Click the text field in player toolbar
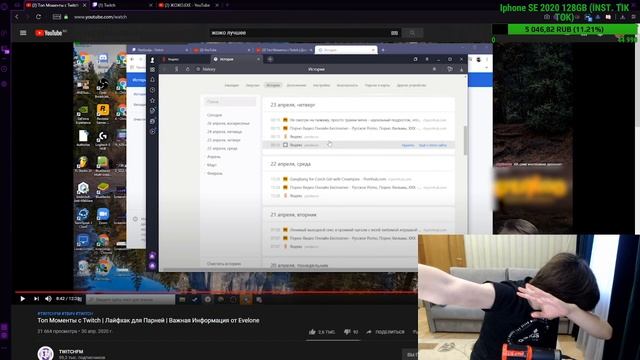The width and height of the screenshot is (640, 360). click(131, 300)
